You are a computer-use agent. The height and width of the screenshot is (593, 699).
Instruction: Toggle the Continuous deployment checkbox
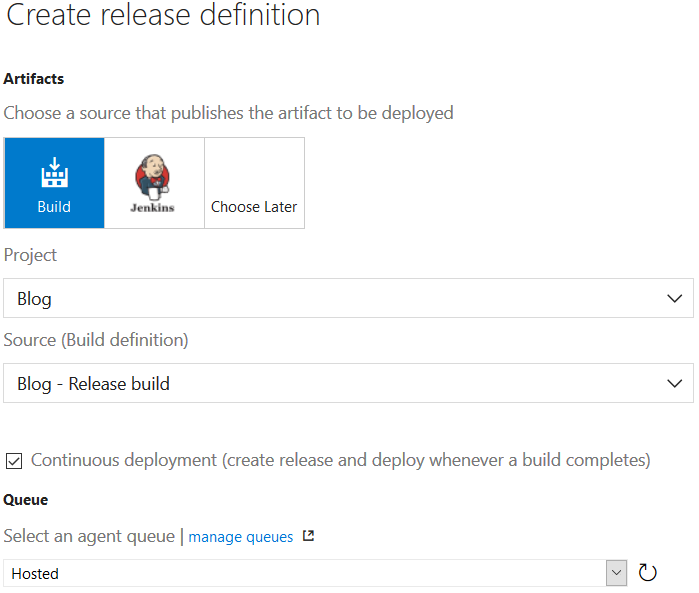point(14,461)
